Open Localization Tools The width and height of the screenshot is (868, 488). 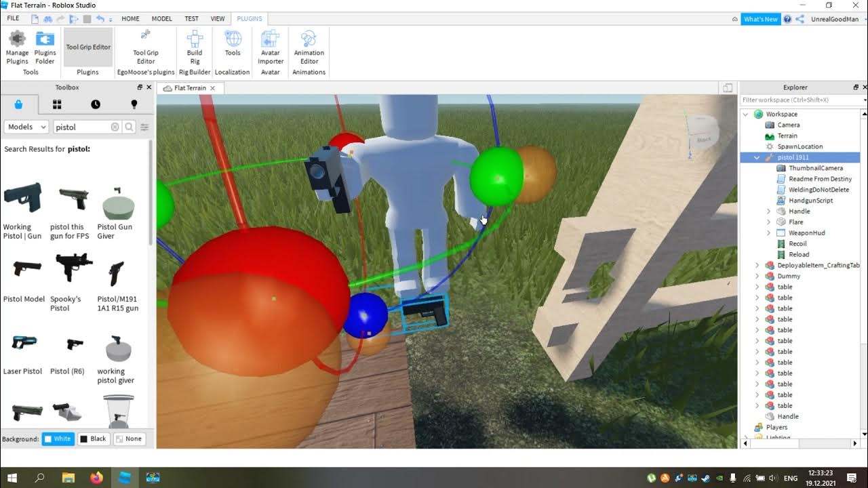(x=233, y=43)
